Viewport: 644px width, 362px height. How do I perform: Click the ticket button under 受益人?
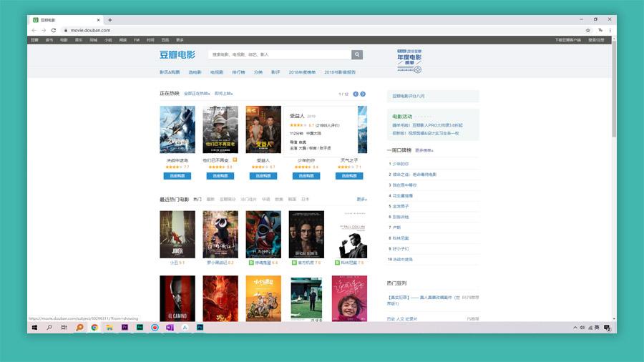pyautogui.click(x=263, y=176)
